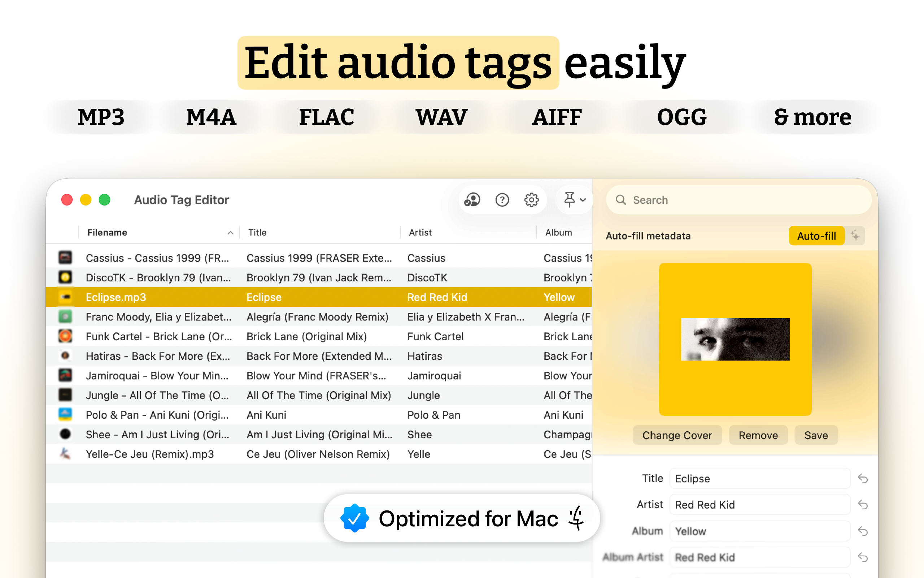Click title cell 'Brick Lane (Original Mix)'
The image size is (924, 578).
[306, 336]
